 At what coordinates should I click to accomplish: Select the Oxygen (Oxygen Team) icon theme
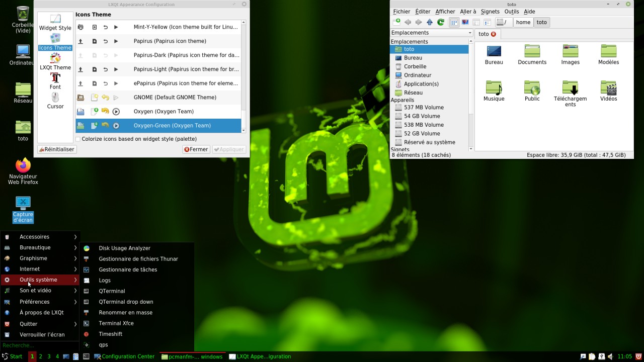158,112
